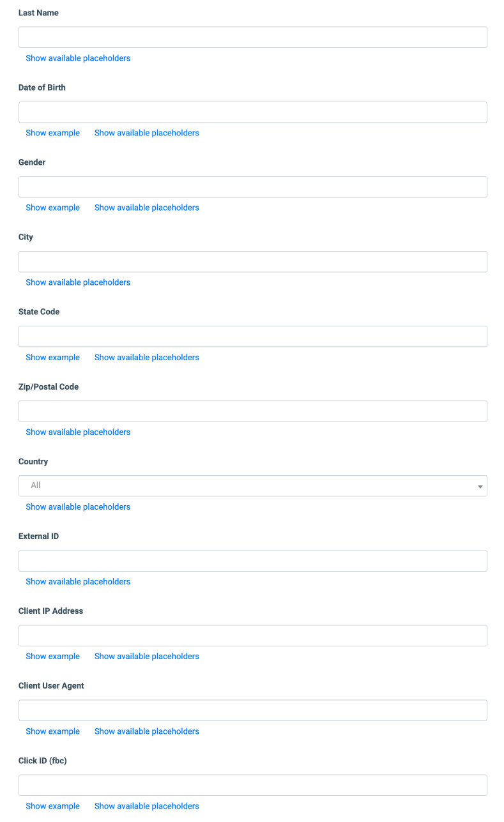Screen dimensions: 504x822
Task: Focus the Zip/Postal Code field
Action: [253, 411]
